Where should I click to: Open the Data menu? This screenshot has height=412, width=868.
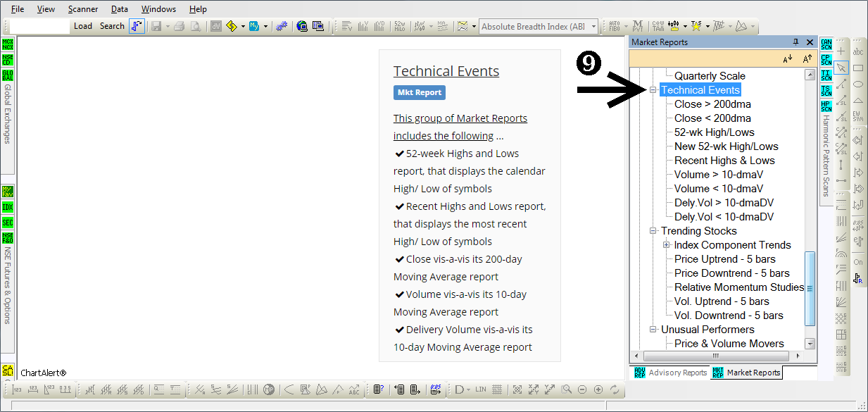tap(120, 9)
